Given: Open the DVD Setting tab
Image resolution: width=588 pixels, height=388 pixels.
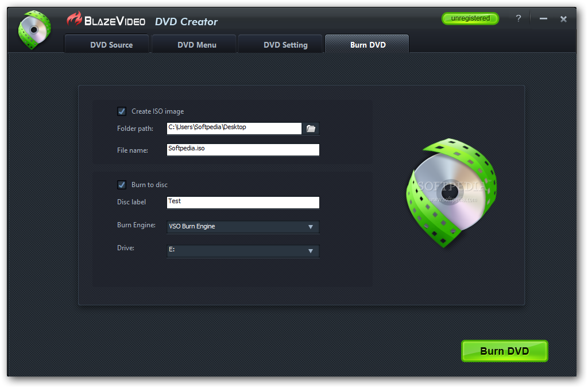Looking at the screenshot, I should pyautogui.click(x=280, y=44).
